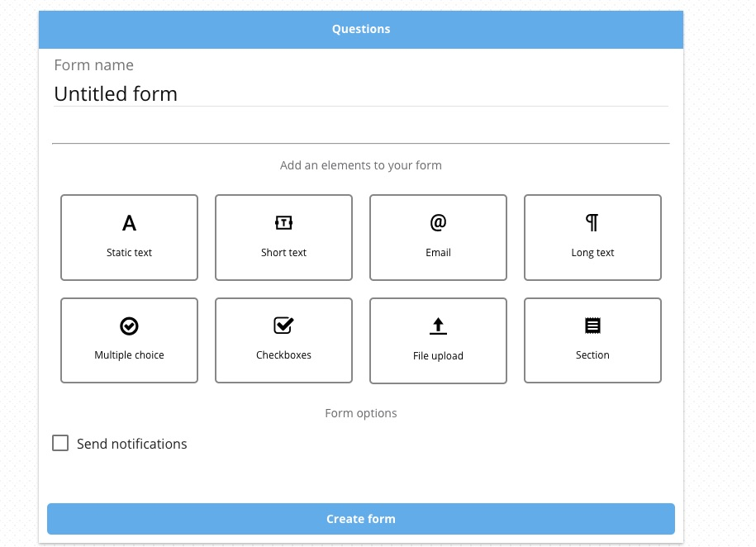The image size is (756, 547).
Task: Select the Questions header tab
Action: [x=360, y=29]
